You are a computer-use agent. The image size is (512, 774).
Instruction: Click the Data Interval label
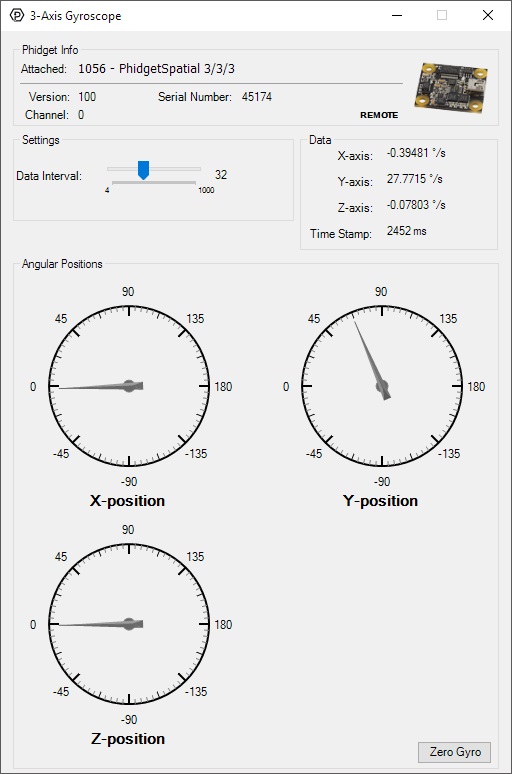coord(49,176)
